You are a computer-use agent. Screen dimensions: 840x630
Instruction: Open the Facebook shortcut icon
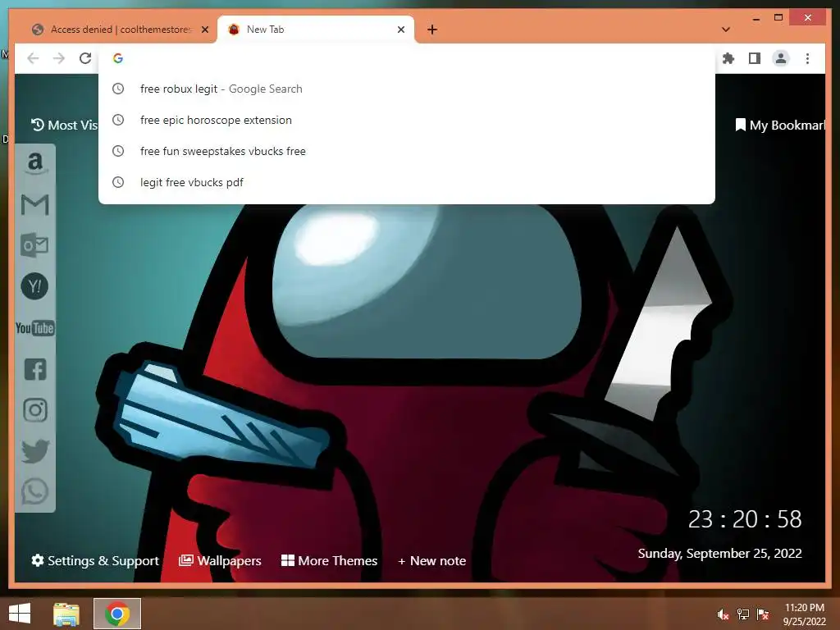coord(35,369)
